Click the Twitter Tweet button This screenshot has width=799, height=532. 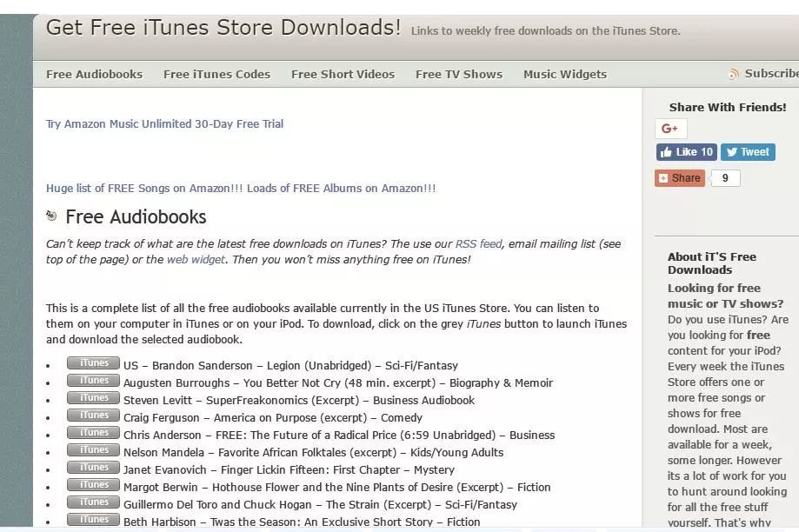pyautogui.click(x=748, y=152)
